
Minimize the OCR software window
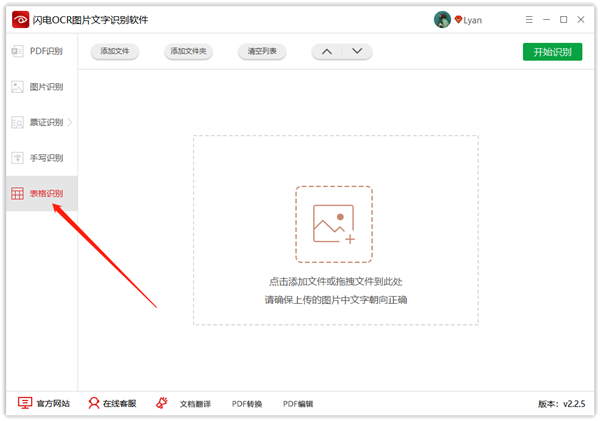[546, 20]
